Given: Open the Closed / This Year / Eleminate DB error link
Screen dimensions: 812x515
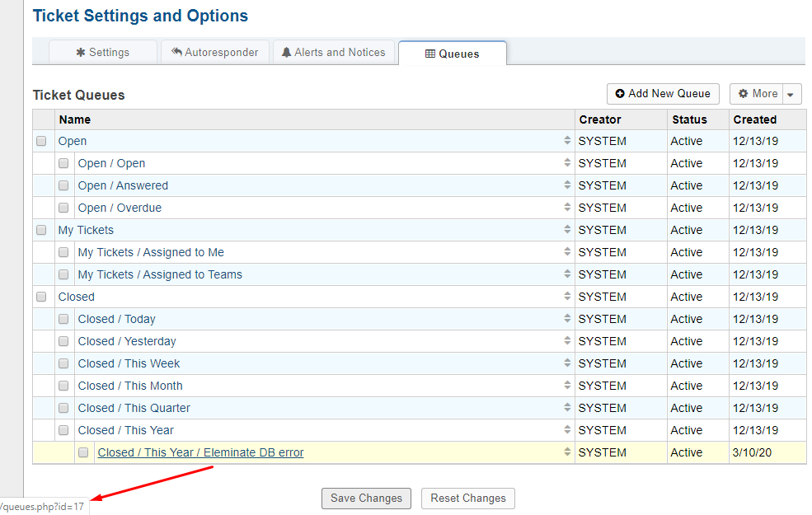Looking at the screenshot, I should (200, 452).
